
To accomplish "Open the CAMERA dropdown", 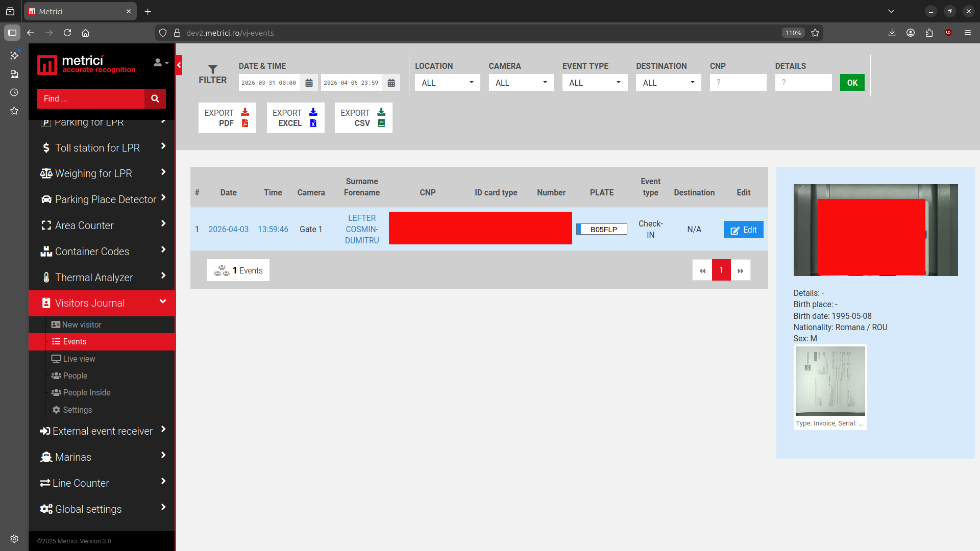I will [x=521, y=83].
